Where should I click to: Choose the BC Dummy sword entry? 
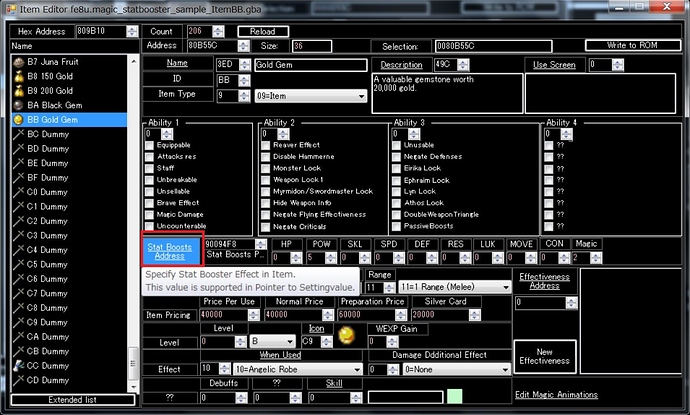point(47,133)
